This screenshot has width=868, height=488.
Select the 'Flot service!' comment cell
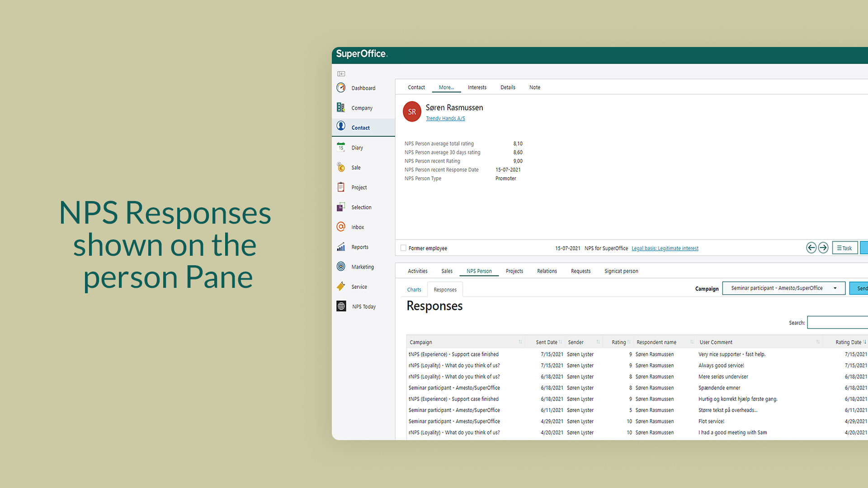click(711, 421)
